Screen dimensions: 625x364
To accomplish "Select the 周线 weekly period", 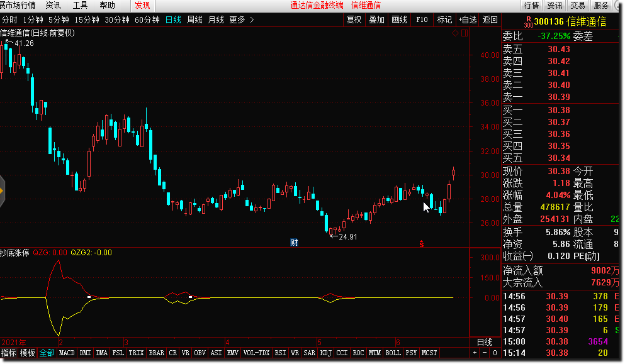I will click(x=194, y=19).
